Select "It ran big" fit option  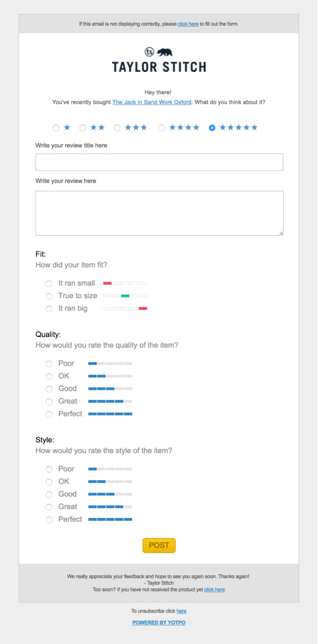(x=49, y=309)
